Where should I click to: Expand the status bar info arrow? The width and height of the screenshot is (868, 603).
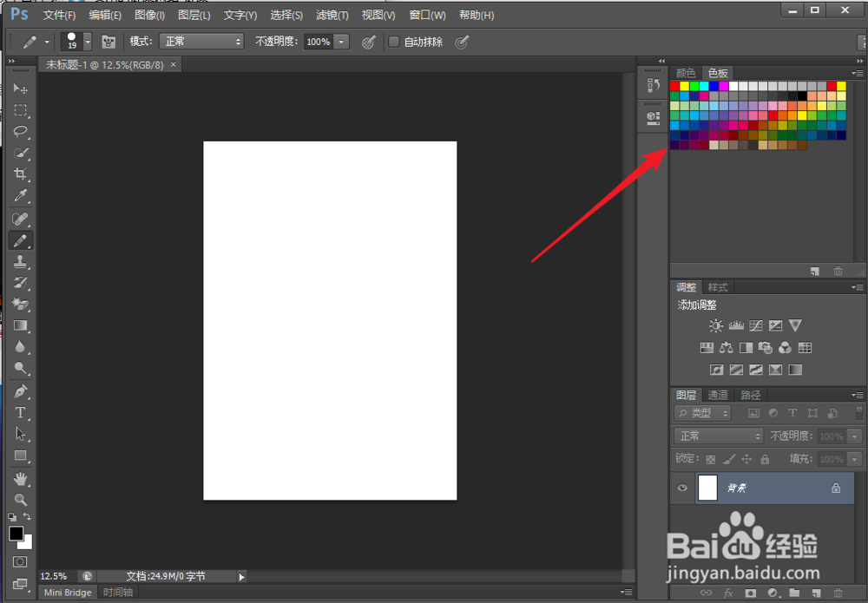tap(241, 576)
